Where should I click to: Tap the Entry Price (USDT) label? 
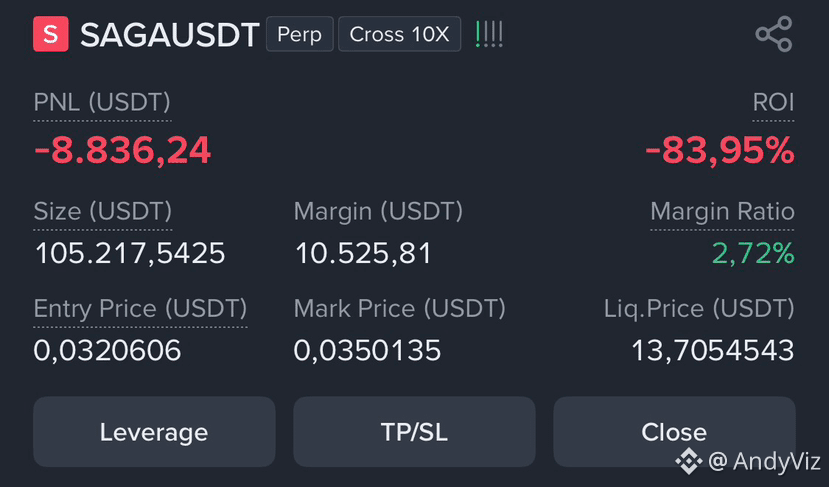click(x=140, y=308)
